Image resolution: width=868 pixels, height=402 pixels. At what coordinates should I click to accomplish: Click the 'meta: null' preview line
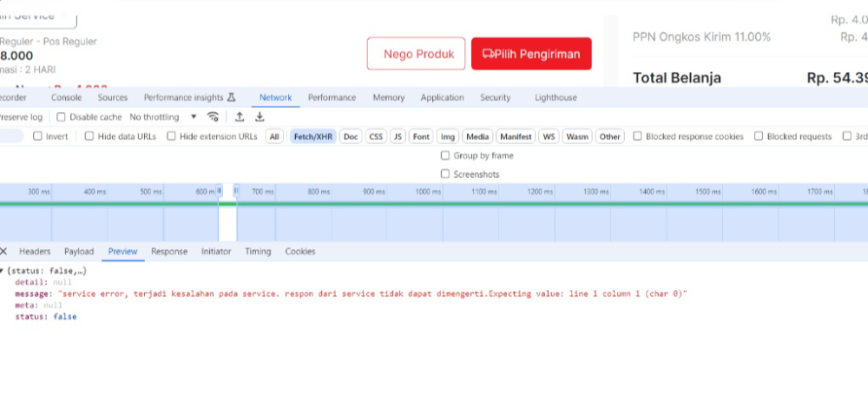(39, 305)
